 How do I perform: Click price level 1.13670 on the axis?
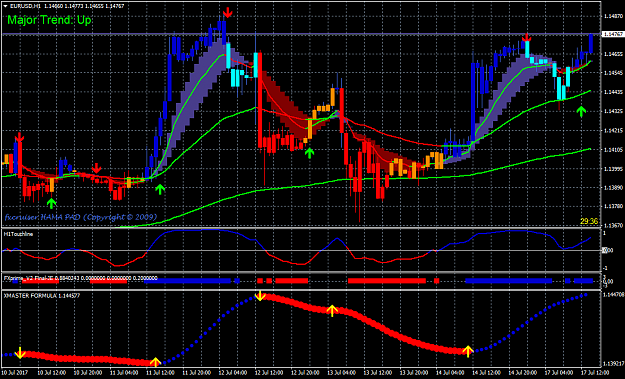pyautogui.click(x=613, y=225)
